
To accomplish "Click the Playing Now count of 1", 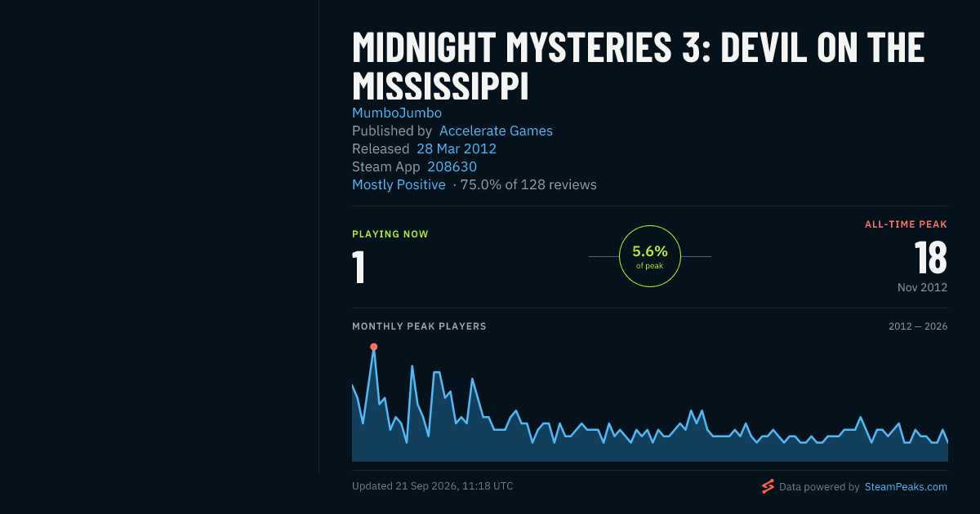I will (359, 267).
